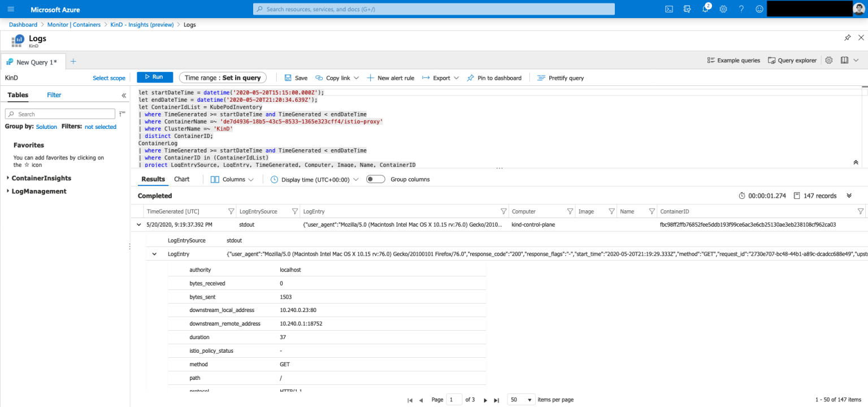Open the items per page dropdown
Viewport: 868px width, 407px height.
pyautogui.click(x=520, y=399)
